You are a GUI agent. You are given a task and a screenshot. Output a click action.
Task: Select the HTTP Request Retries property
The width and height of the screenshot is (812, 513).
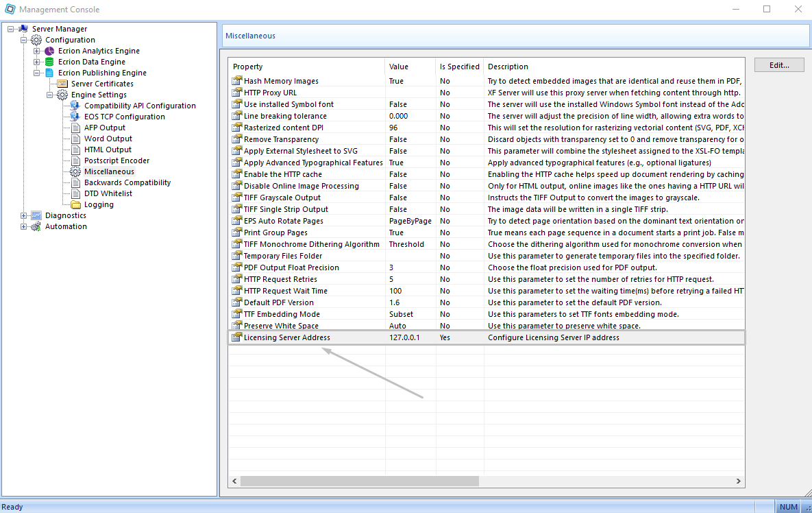[x=280, y=279]
